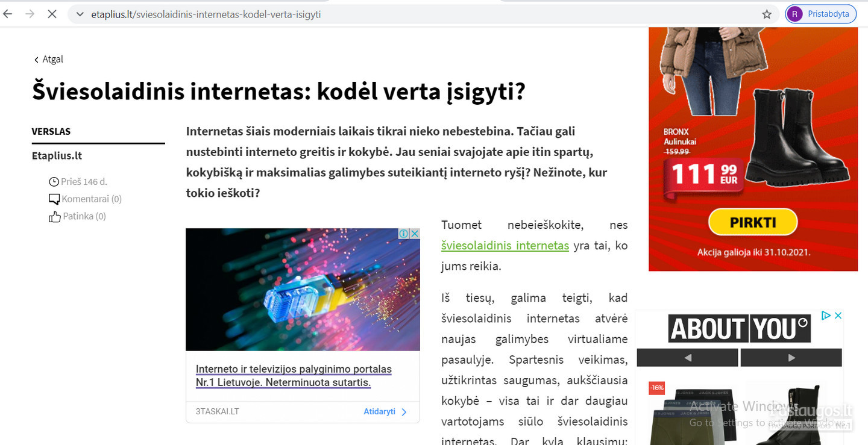
Task: Bookmark this page with the star icon
Action: pyautogui.click(x=767, y=14)
